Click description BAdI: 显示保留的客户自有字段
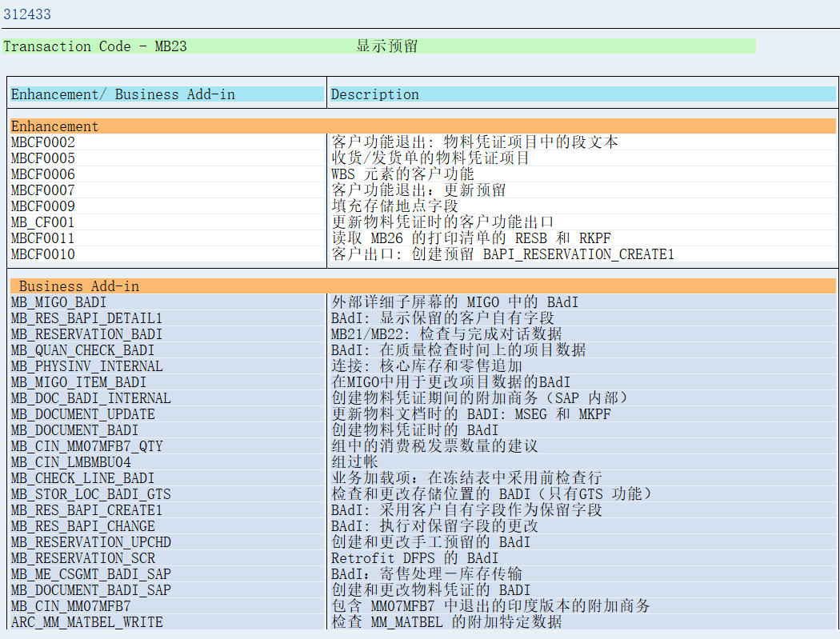 [442, 318]
